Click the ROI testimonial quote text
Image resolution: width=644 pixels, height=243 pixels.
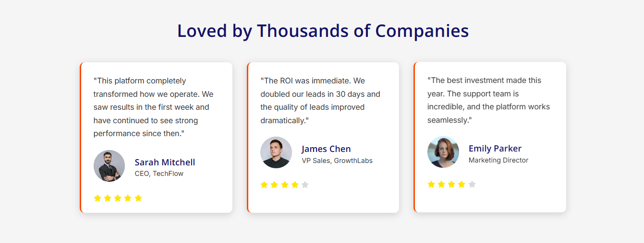pos(320,101)
